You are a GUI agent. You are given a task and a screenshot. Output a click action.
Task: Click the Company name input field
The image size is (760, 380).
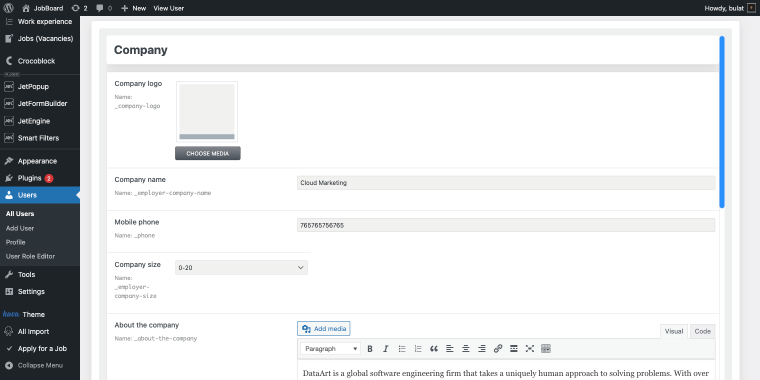[x=506, y=183]
